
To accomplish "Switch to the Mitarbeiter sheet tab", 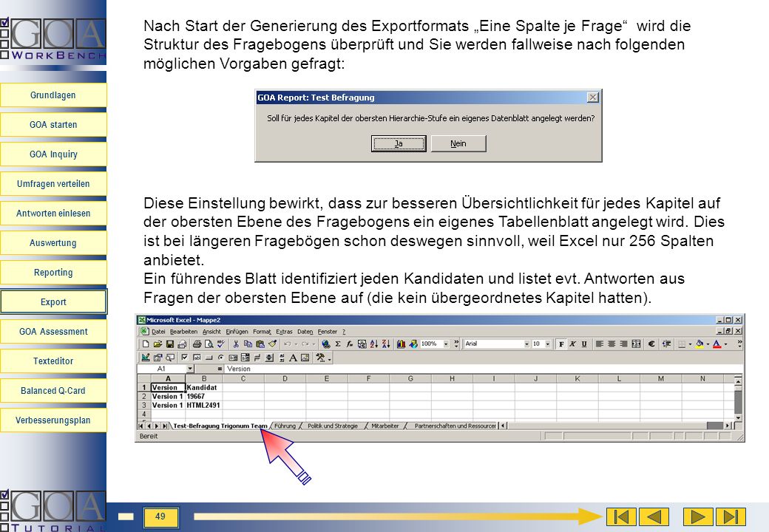I will coord(385,426).
